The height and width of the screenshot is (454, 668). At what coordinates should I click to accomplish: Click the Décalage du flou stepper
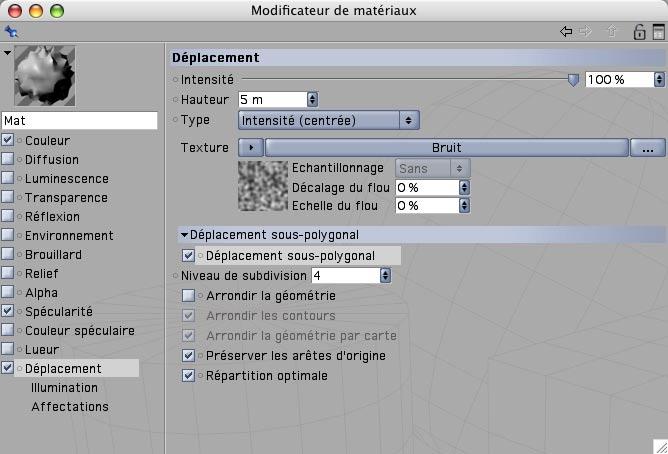tap(464, 187)
